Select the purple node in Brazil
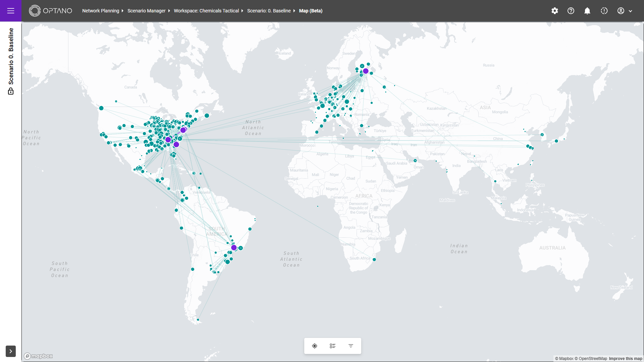This screenshot has height=362, width=644. (234, 248)
